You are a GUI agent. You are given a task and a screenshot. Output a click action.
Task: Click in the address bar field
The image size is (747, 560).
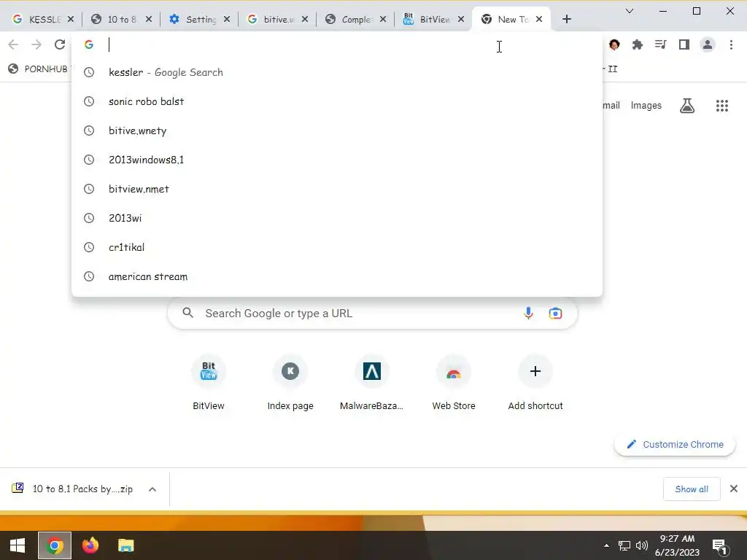337,44
